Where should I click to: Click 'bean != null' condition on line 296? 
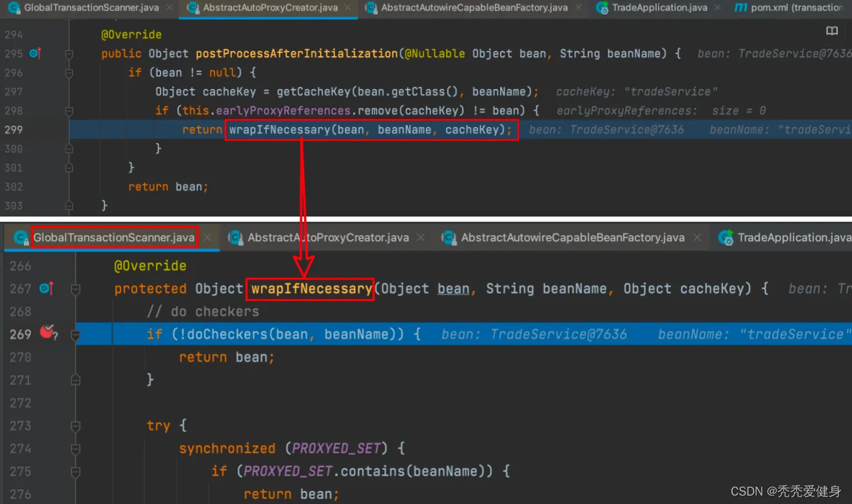click(x=195, y=73)
